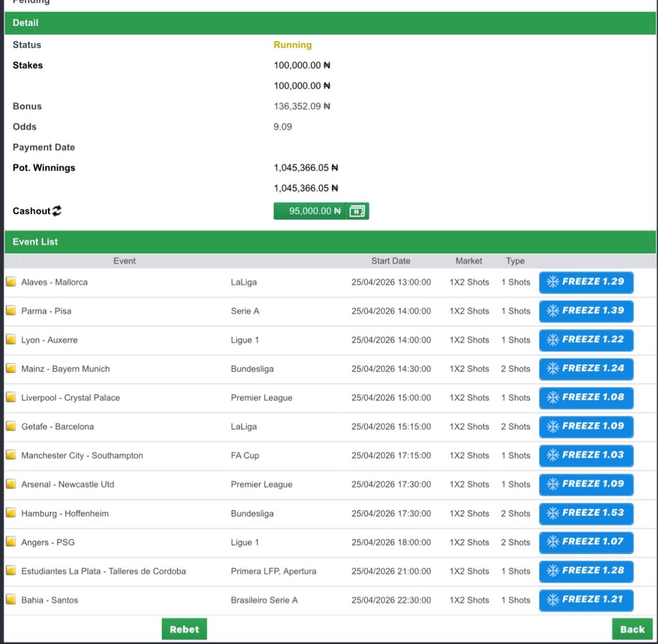Click Primera LFP, Apertura league label
This screenshot has width=658, height=644.
click(x=274, y=571)
